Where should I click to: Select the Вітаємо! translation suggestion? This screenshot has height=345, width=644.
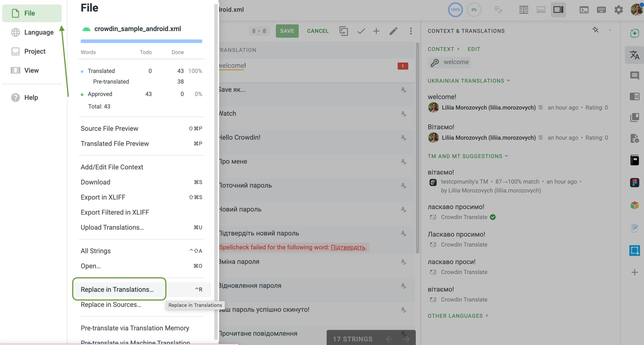pyautogui.click(x=441, y=127)
